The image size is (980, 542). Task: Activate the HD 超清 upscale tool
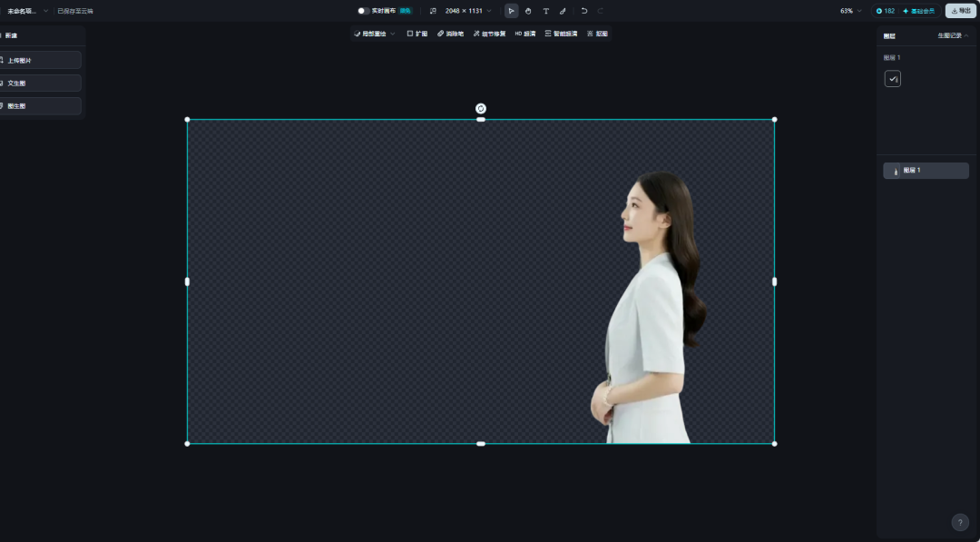[x=526, y=32]
